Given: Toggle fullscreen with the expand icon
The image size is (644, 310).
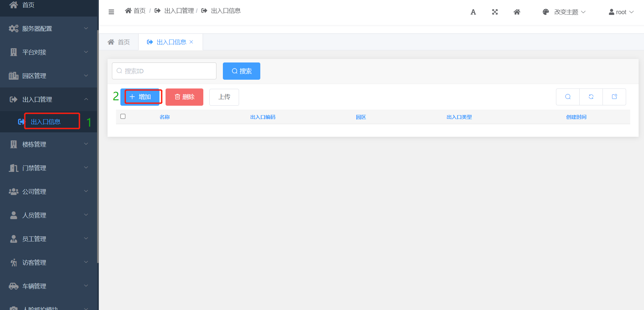Looking at the screenshot, I should pyautogui.click(x=495, y=12).
